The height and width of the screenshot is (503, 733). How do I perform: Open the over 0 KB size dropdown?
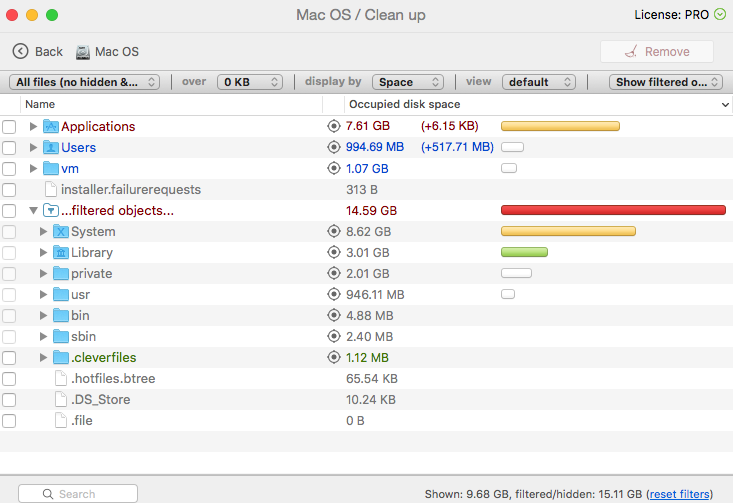click(x=250, y=82)
